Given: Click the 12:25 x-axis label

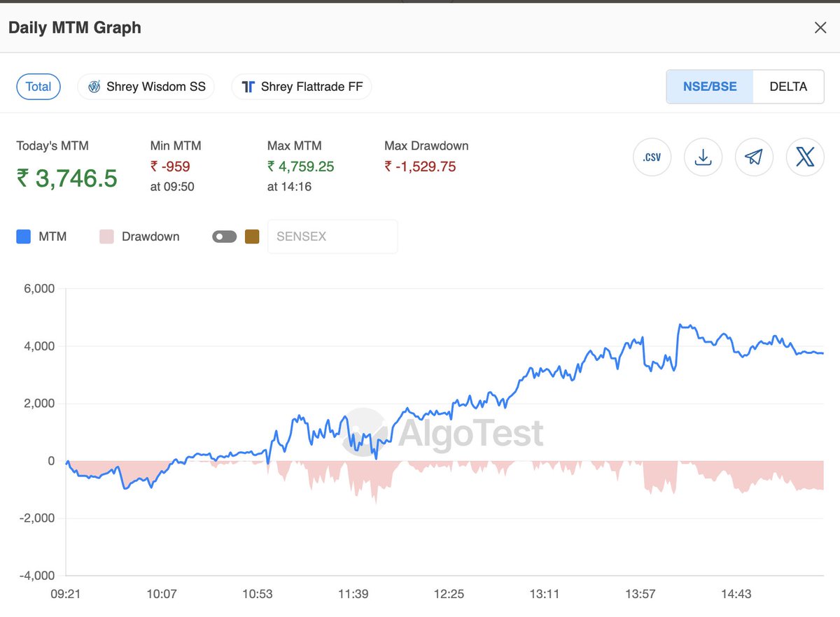Looking at the screenshot, I should click(449, 594).
